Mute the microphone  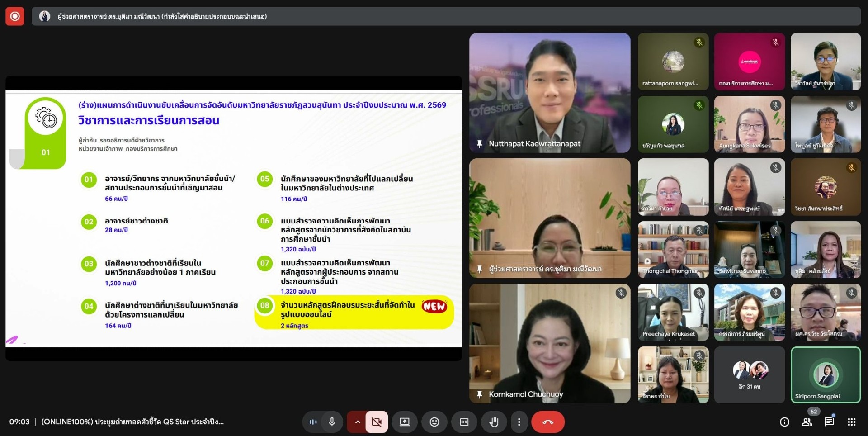[x=332, y=422]
